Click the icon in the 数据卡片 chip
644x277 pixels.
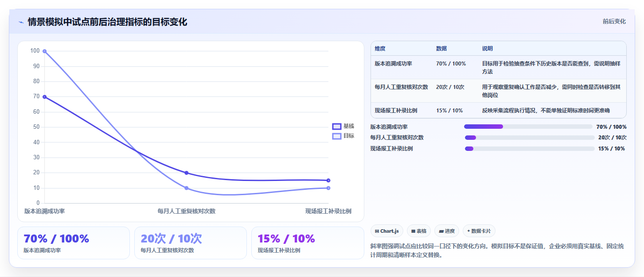[x=468, y=231]
